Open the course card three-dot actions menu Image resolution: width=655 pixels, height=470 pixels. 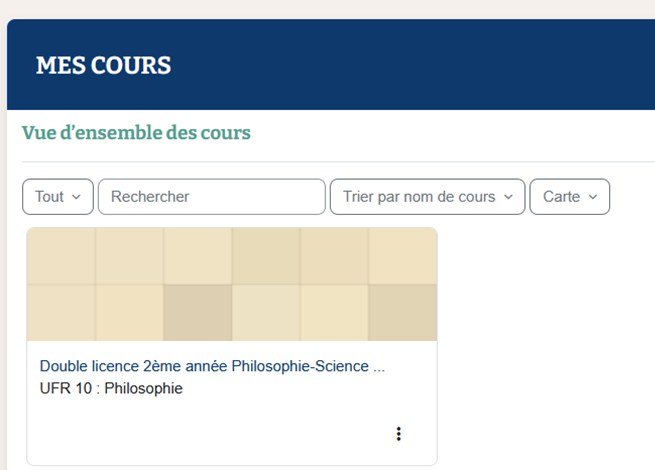(x=398, y=433)
